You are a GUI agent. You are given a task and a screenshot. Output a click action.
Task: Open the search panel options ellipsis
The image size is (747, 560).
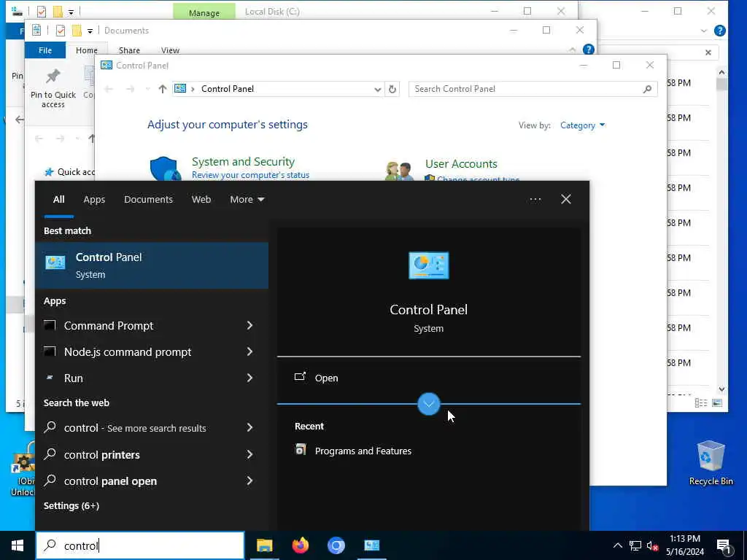pos(535,200)
